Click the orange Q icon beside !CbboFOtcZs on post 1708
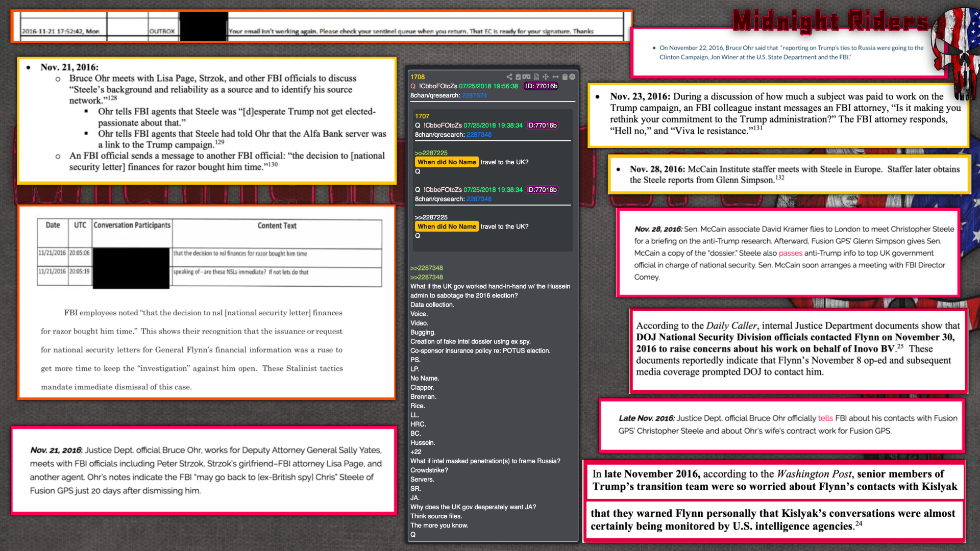The image size is (980, 551). point(413,86)
